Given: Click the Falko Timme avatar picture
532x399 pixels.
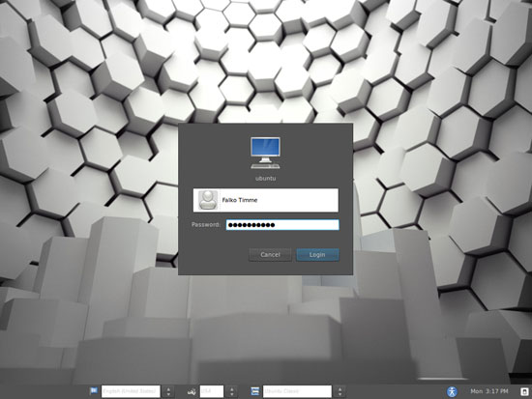Looking at the screenshot, I should 208,200.
